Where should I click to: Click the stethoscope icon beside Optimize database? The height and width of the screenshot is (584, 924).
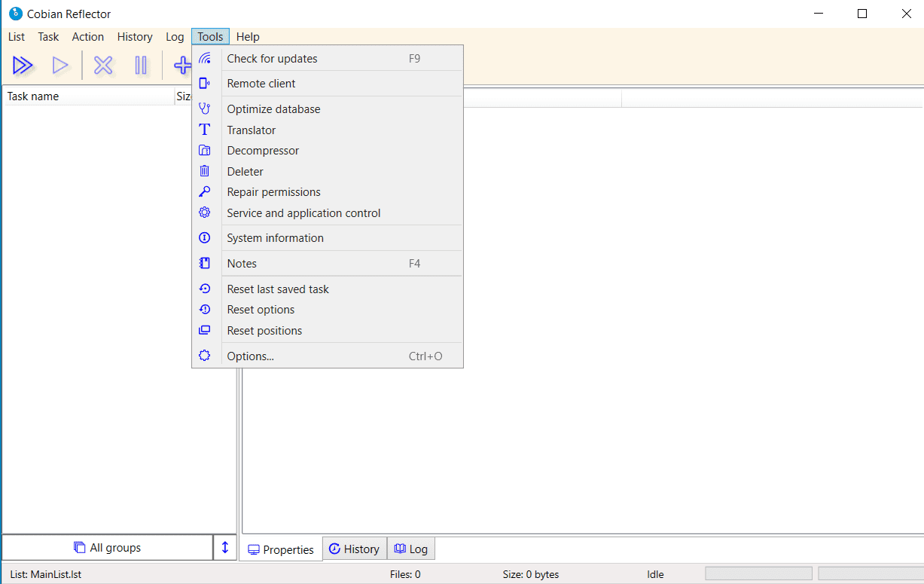tap(204, 109)
